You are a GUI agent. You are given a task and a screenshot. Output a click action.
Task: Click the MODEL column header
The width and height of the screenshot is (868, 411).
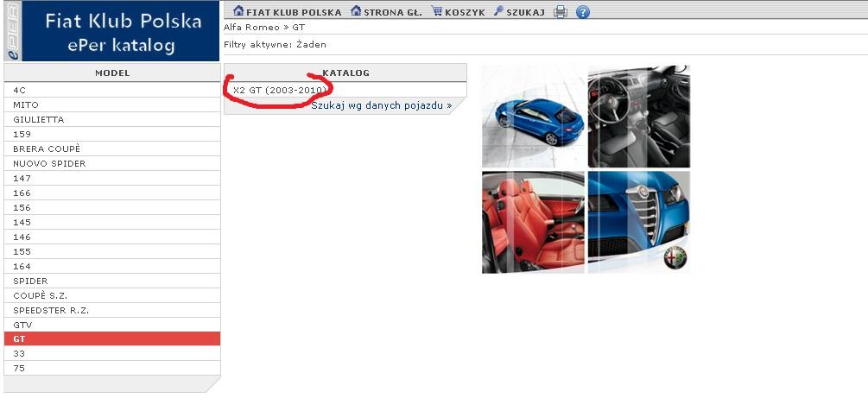point(112,73)
